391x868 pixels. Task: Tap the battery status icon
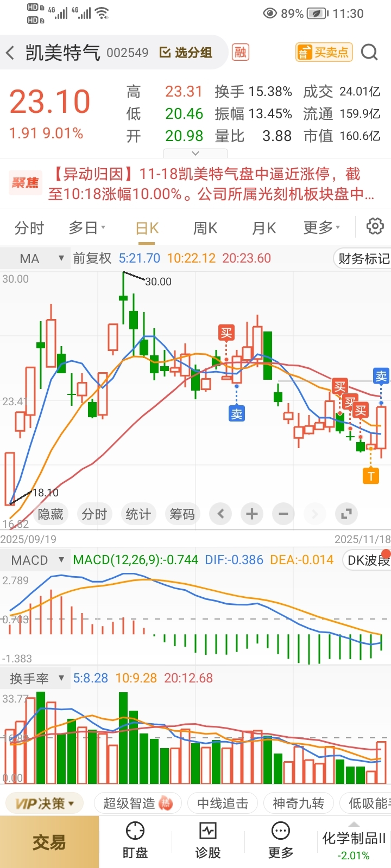(317, 14)
